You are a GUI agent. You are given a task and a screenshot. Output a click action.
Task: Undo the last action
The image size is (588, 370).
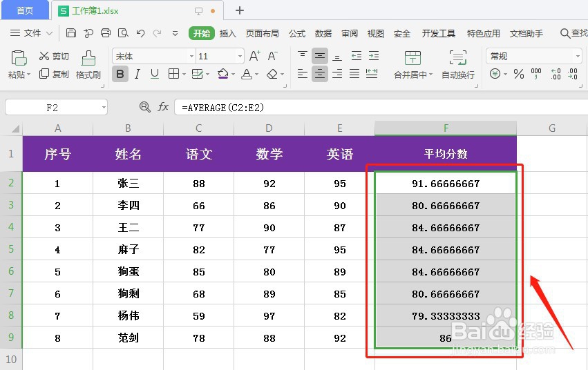tap(141, 33)
